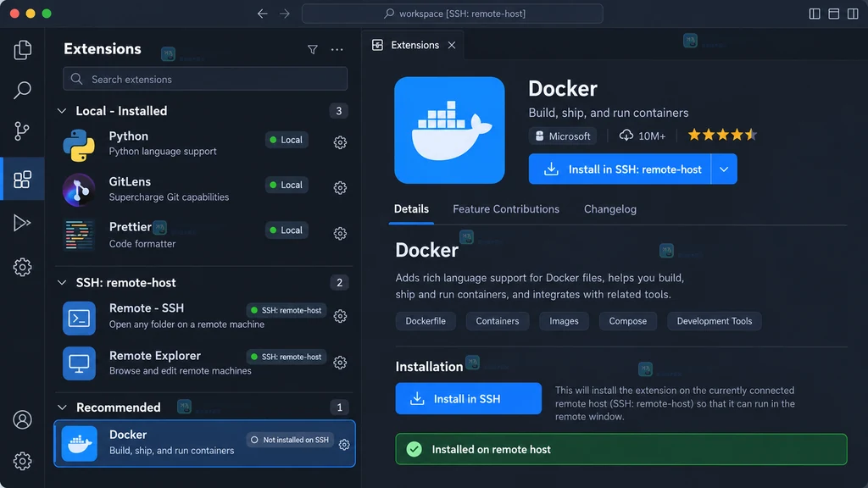868x488 pixels.
Task: Click the Development Tools tag
Action: [714, 321]
